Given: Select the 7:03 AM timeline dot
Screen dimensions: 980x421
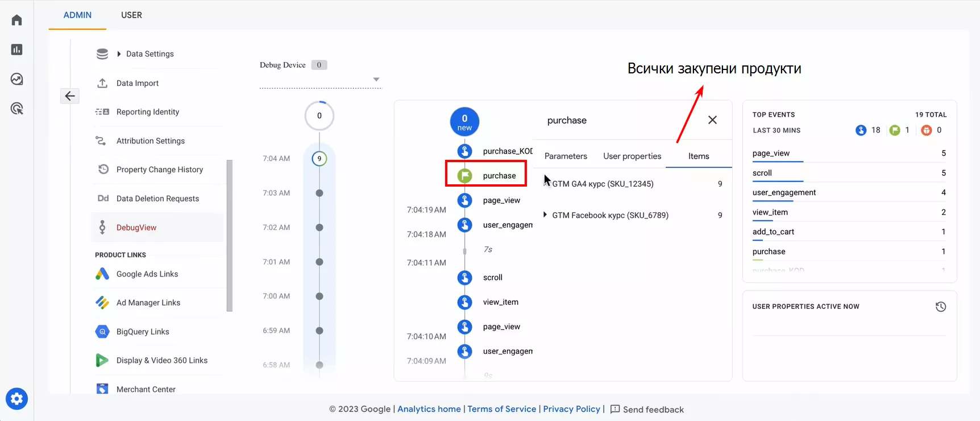Looking at the screenshot, I should (x=319, y=193).
